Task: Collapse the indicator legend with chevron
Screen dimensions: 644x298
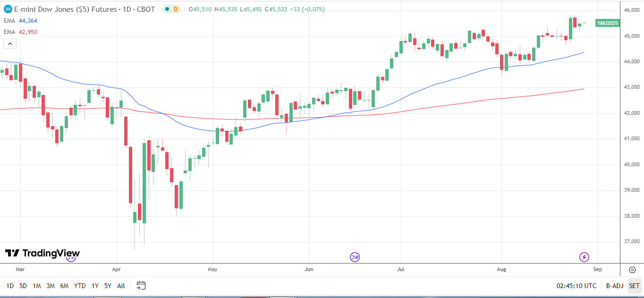Action: 10,44
